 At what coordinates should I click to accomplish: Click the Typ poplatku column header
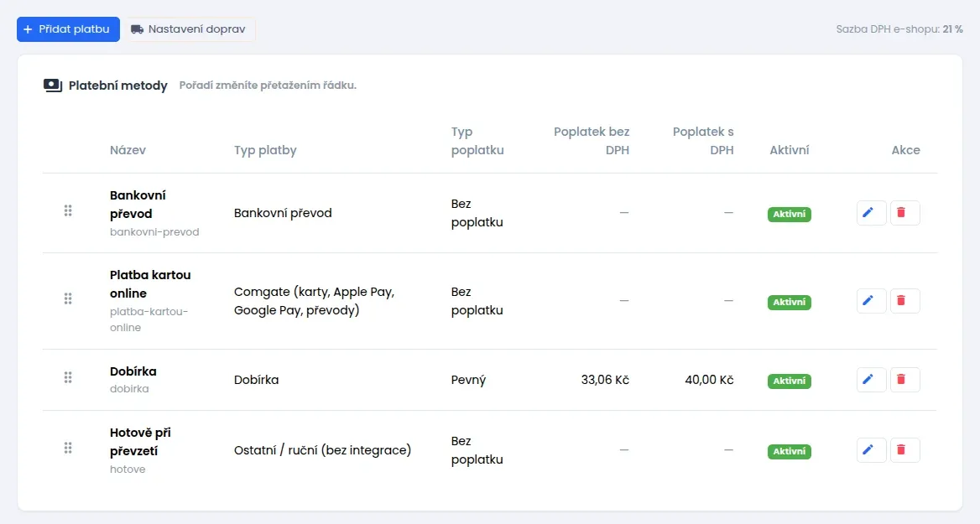point(477,141)
